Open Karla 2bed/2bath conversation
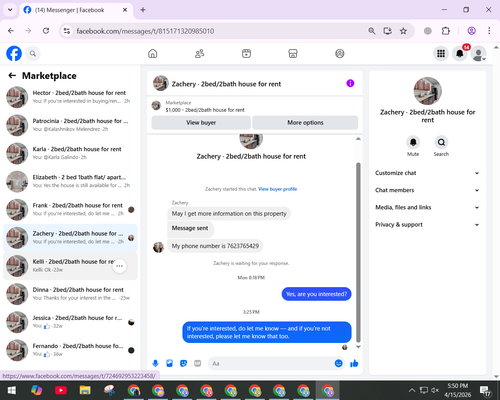Viewport: 500px width, 400px height. point(70,153)
